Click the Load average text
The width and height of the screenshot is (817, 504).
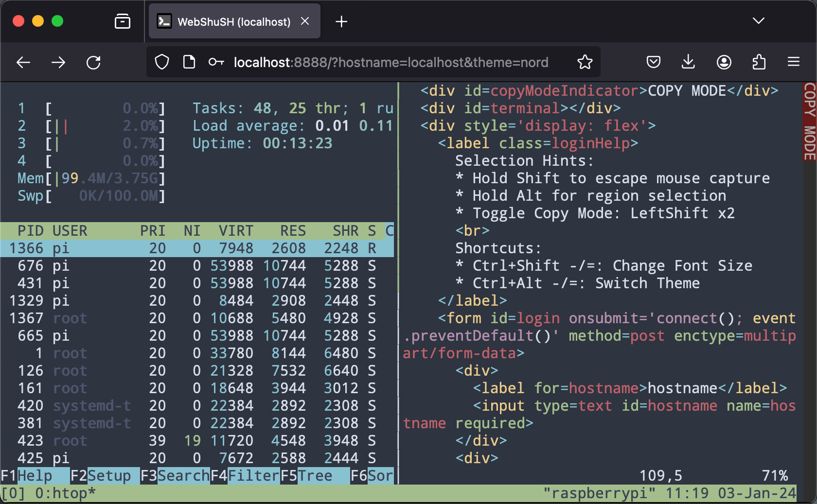pyautogui.click(x=293, y=126)
